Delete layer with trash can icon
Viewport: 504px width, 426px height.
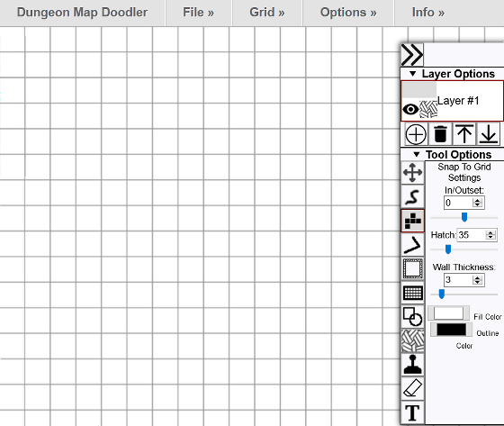coord(440,134)
